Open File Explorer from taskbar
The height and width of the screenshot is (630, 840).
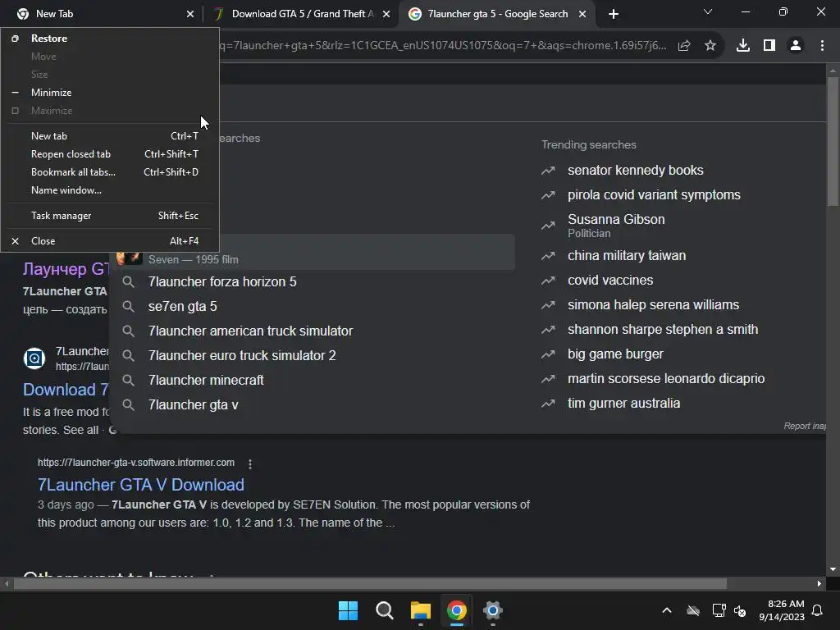pos(421,610)
